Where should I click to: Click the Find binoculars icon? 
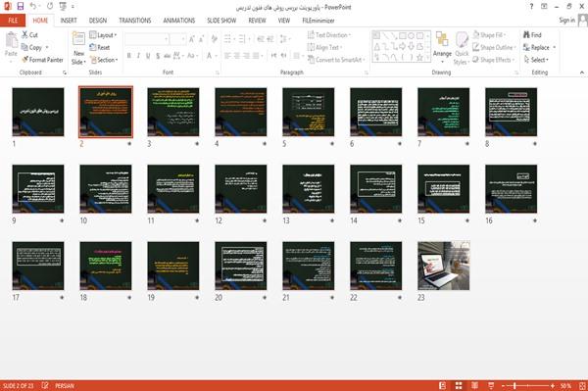[x=526, y=35]
